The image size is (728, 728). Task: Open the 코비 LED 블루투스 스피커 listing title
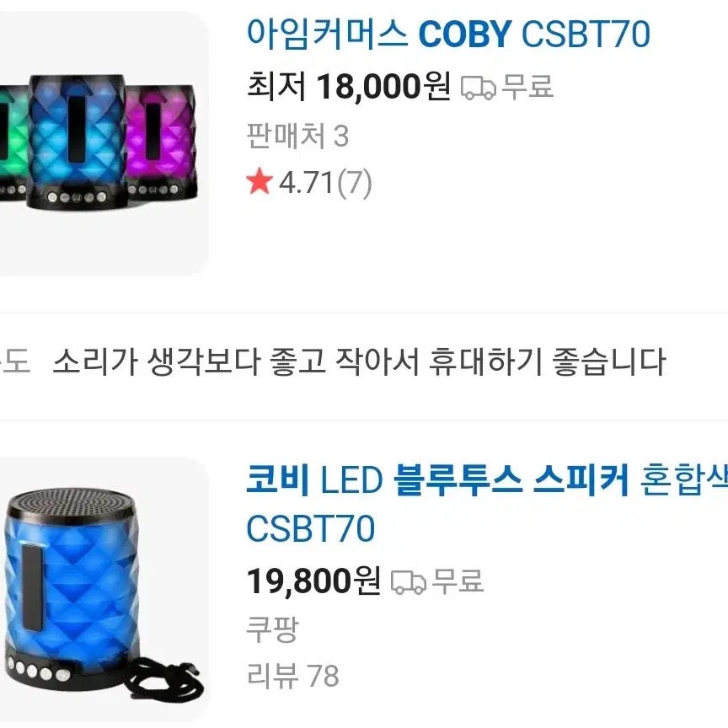point(487,504)
